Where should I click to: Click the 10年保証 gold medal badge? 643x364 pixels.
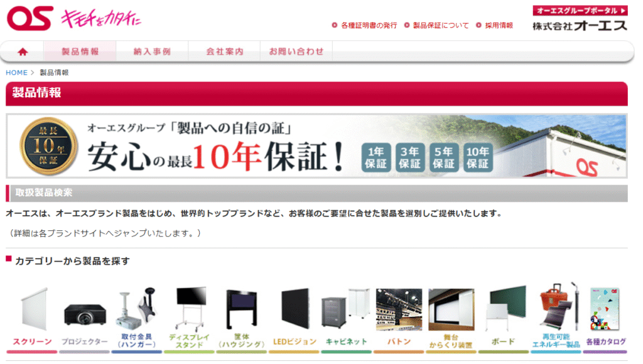coord(48,146)
